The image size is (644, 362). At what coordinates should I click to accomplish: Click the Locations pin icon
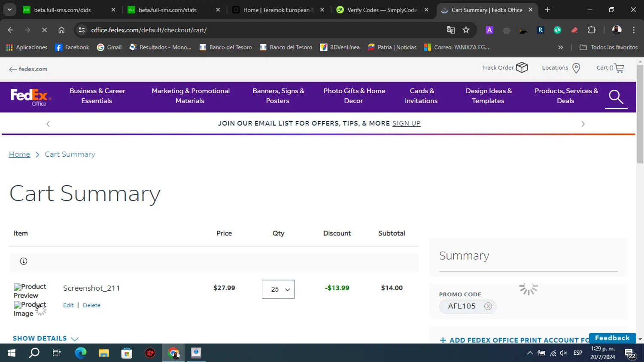[x=576, y=68]
